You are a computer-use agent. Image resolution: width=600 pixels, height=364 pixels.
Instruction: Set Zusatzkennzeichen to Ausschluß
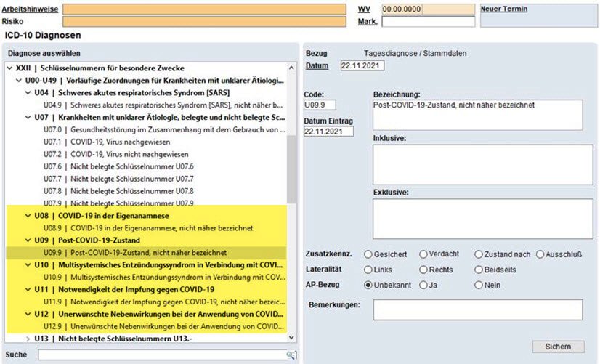pyautogui.click(x=540, y=254)
